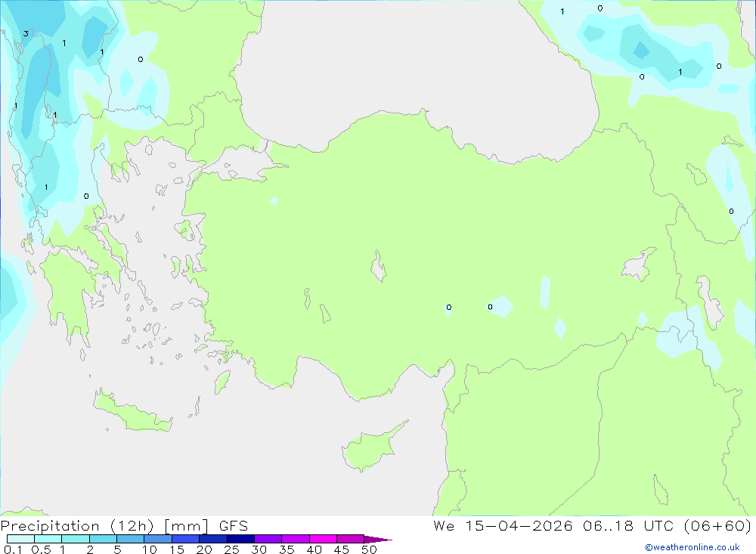Select the 2–5 mm legend color swatch

[x=103, y=539]
